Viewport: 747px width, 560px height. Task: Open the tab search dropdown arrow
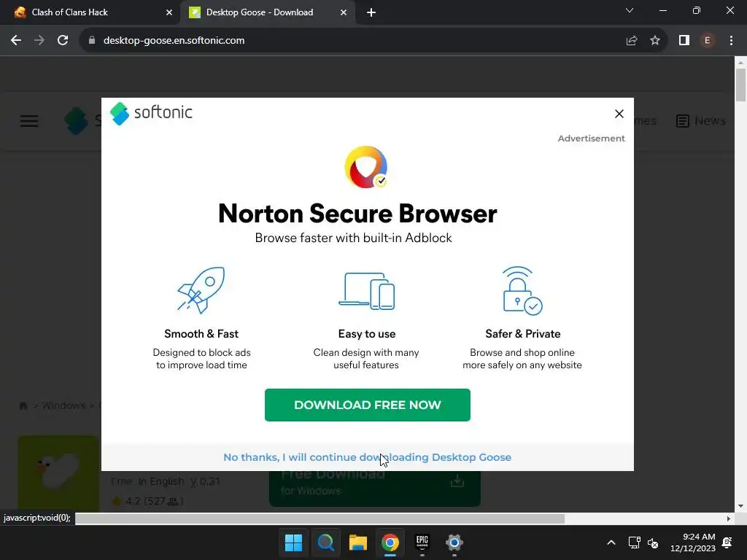[630, 10]
